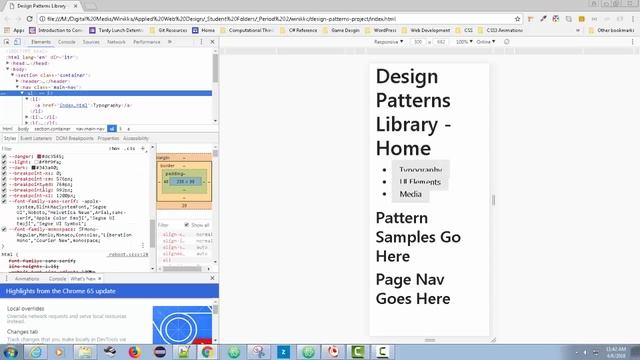Switch to the Network tab
640x360 pixels.
tap(116, 42)
